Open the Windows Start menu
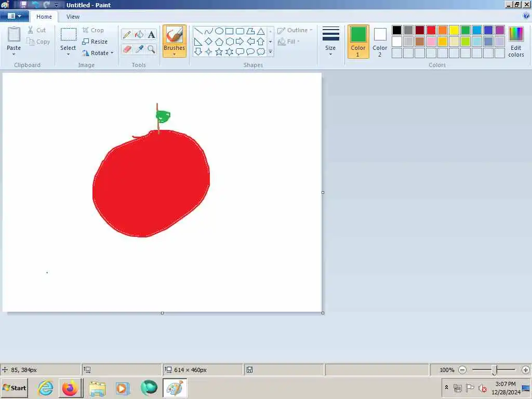Screen dimensions: 532x399 (14, 388)
